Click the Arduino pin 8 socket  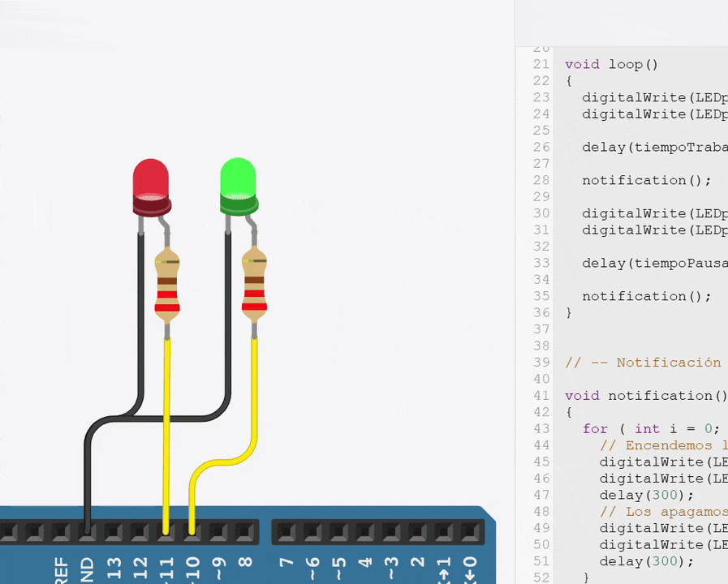[243, 532]
